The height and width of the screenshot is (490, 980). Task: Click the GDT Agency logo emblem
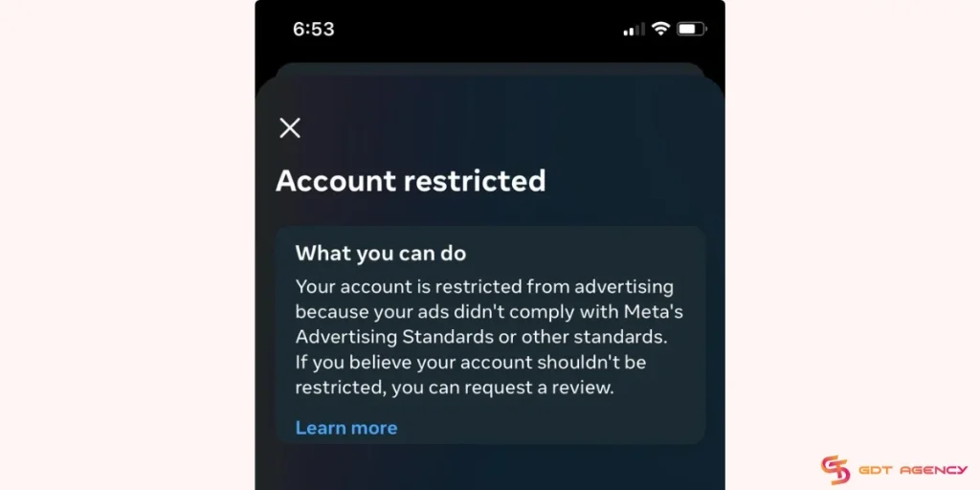(x=835, y=470)
